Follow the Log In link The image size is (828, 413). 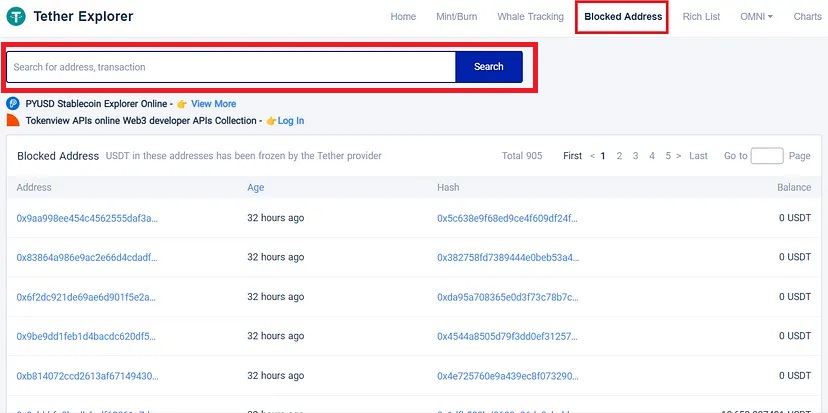pyautogui.click(x=290, y=120)
